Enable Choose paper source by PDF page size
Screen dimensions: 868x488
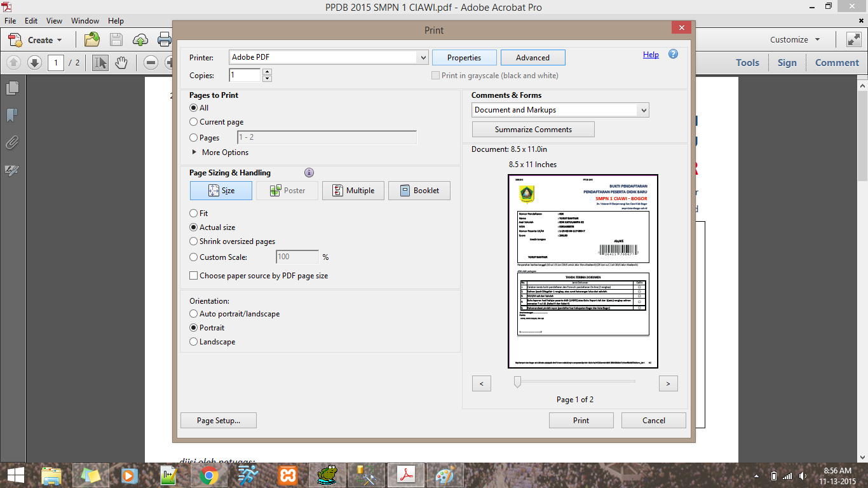coord(193,276)
